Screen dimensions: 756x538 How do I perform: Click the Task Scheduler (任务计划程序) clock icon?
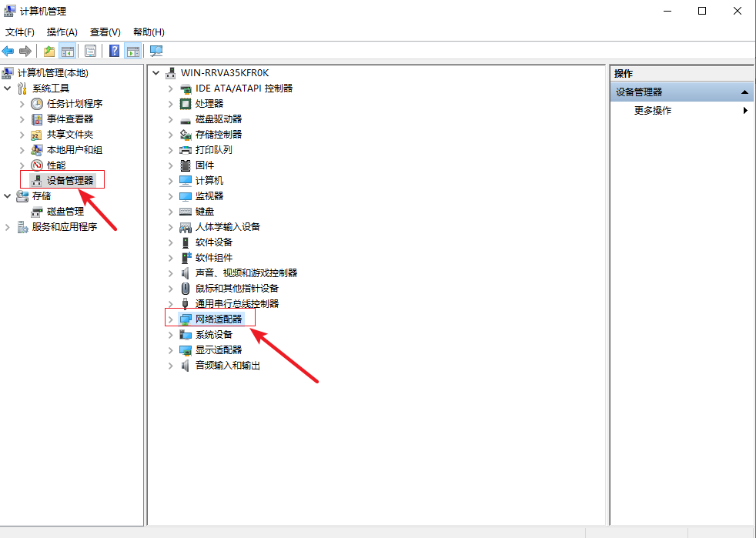click(37, 103)
